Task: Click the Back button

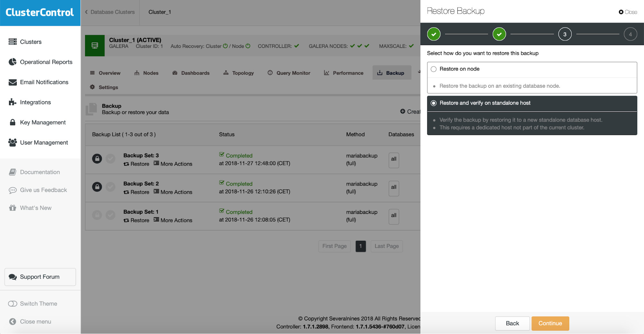Action: 512,323
